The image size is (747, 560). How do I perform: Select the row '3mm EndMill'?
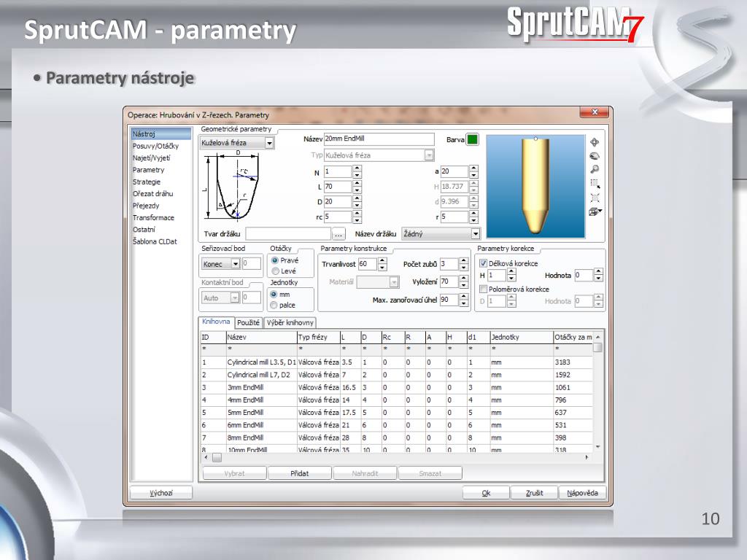click(397, 388)
